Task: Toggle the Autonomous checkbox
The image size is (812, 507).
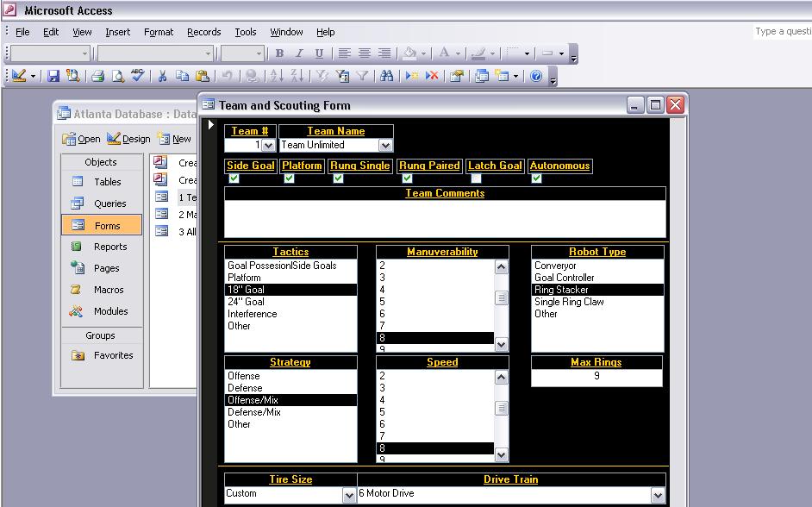Action: [x=536, y=178]
